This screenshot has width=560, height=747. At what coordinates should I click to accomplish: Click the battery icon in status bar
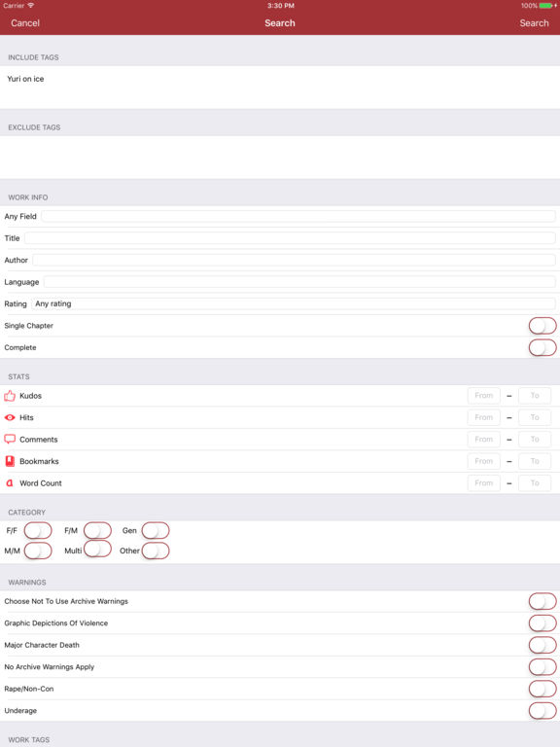547,6
